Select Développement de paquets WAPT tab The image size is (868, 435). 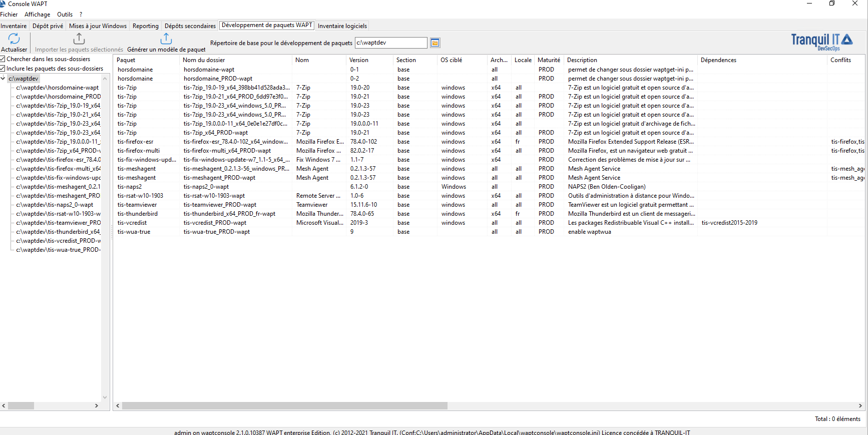click(x=267, y=25)
